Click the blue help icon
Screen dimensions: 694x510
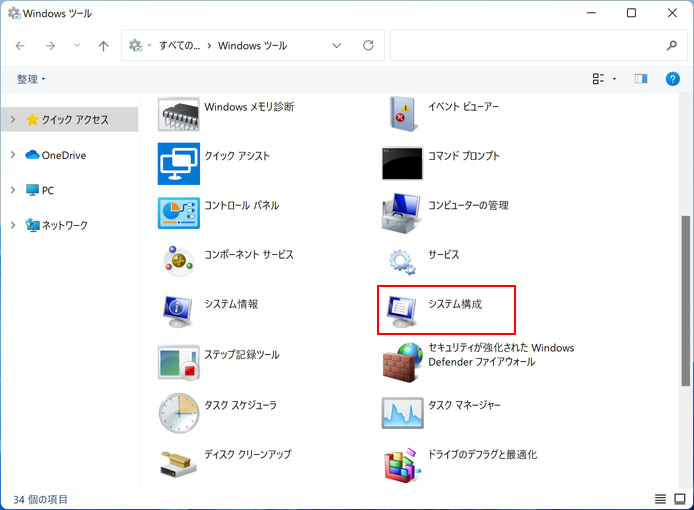point(672,79)
